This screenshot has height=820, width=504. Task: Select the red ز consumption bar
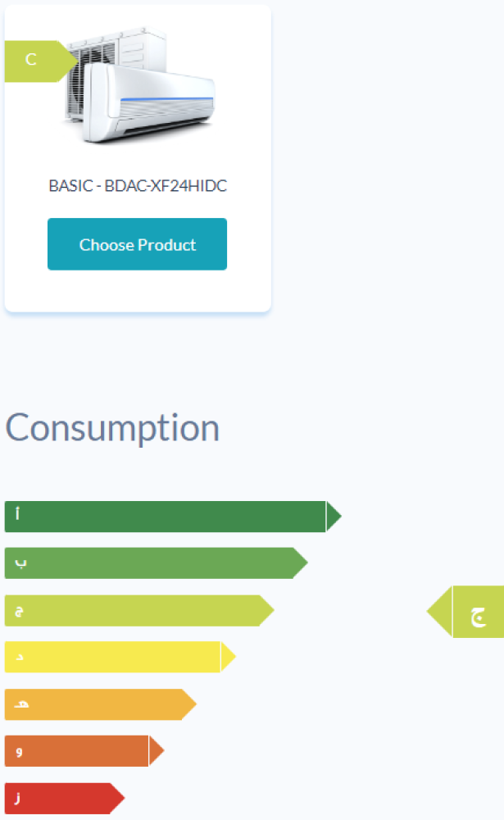pyautogui.click(x=57, y=799)
